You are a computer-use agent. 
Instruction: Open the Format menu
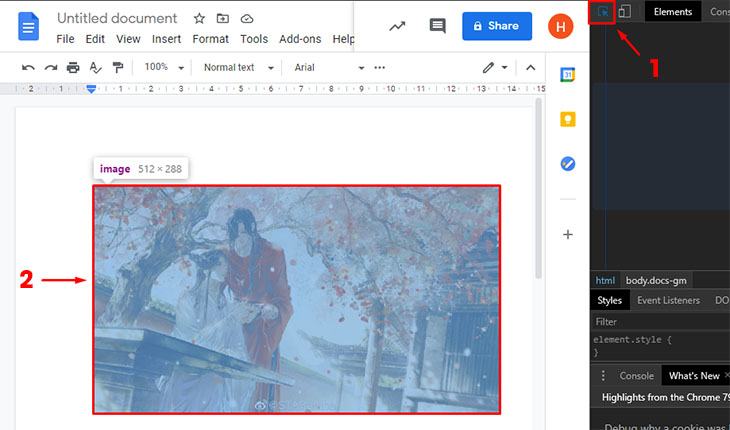point(210,39)
